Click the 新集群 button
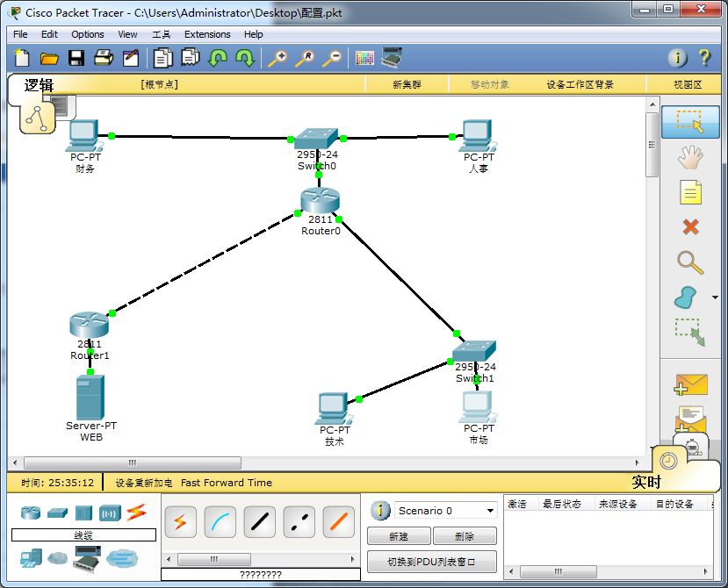 407,84
